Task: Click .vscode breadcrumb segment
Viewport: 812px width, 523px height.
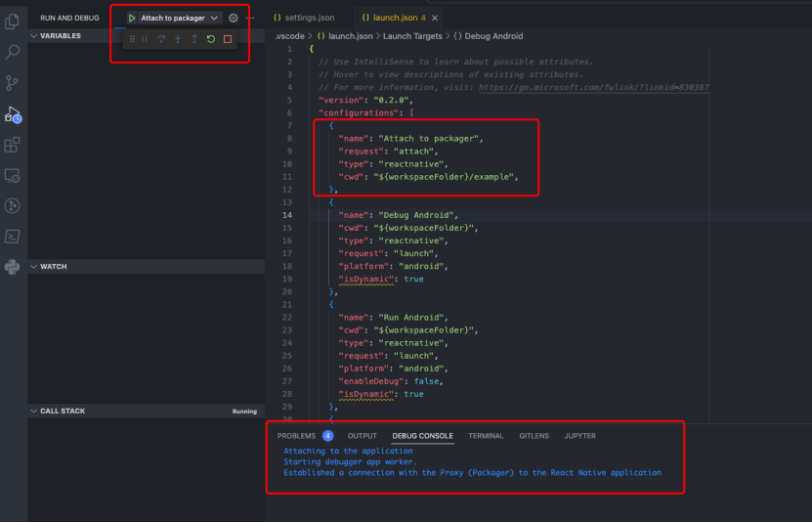Action: (x=290, y=36)
